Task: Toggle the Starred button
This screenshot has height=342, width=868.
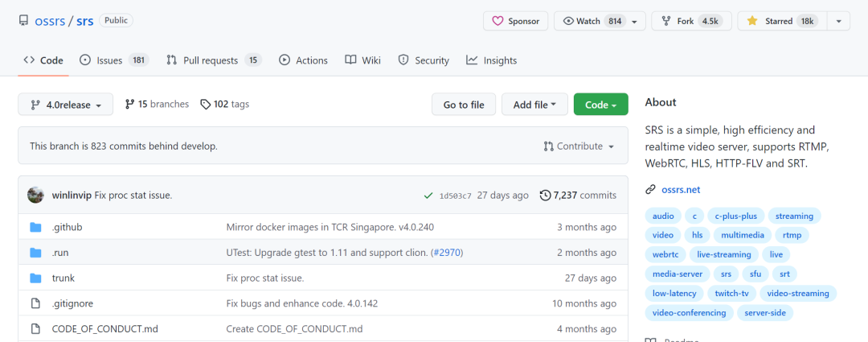Action: 782,21
